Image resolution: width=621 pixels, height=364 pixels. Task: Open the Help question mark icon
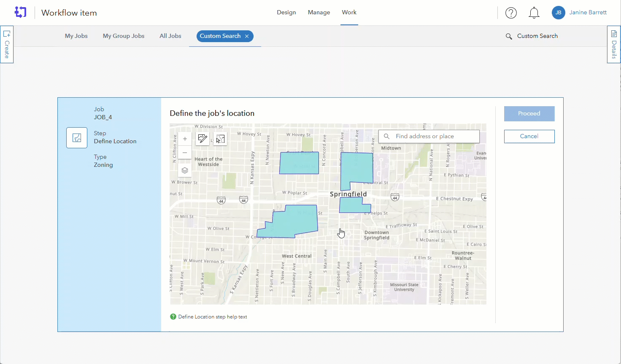(x=511, y=13)
